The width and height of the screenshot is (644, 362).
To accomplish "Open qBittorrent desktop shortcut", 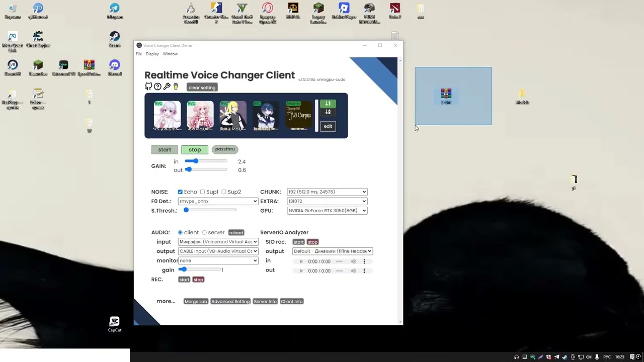I will 38,11.
